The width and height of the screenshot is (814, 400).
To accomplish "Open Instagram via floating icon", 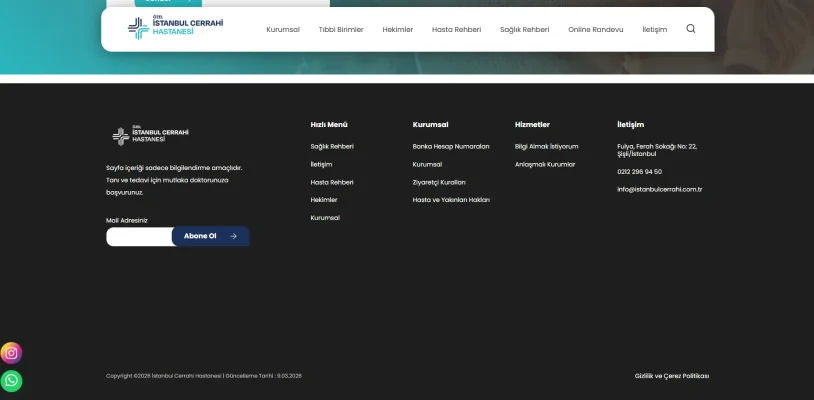I will pyautogui.click(x=11, y=352).
